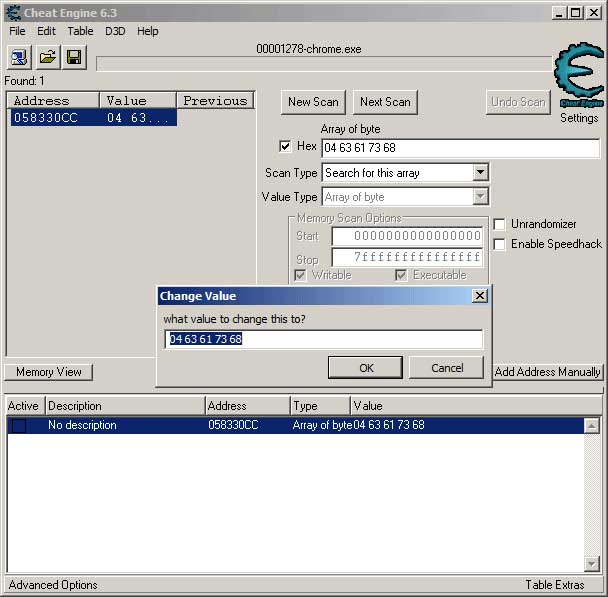Open the File menu

click(x=17, y=31)
